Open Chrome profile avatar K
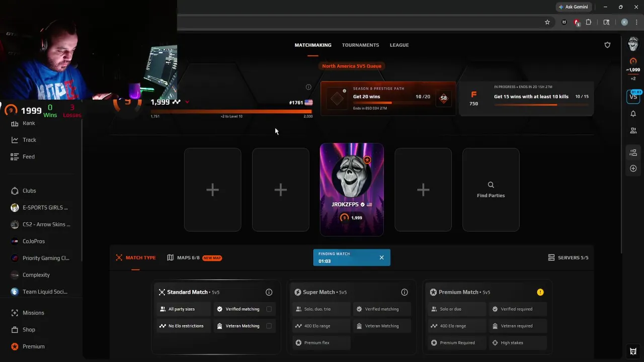The image size is (644, 362). click(624, 22)
